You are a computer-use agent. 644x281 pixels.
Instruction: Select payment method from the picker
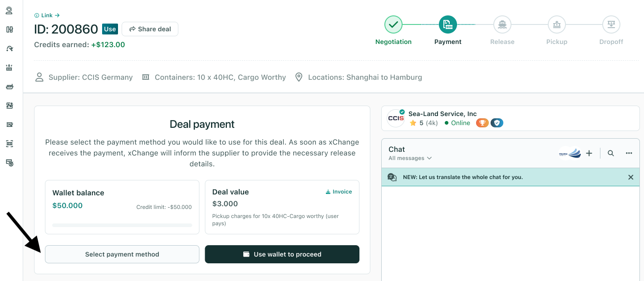tap(122, 254)
